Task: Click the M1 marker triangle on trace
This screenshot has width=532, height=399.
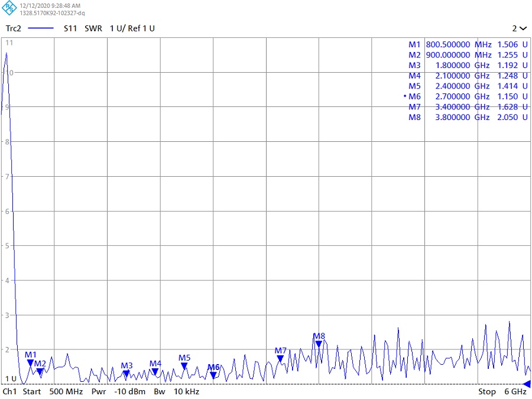Action: 30,362
